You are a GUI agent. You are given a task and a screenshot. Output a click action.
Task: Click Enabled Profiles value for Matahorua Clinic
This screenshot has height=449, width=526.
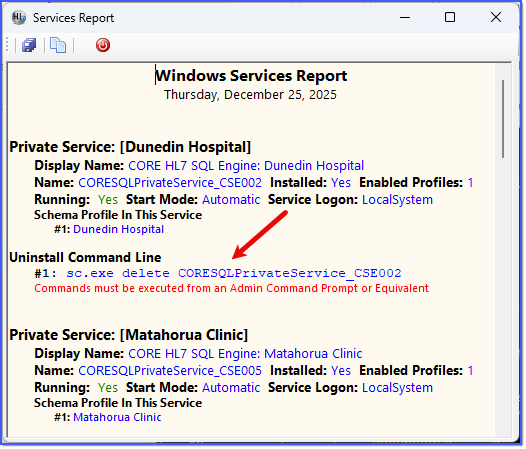pyautogui.click(x=470, y=371)
